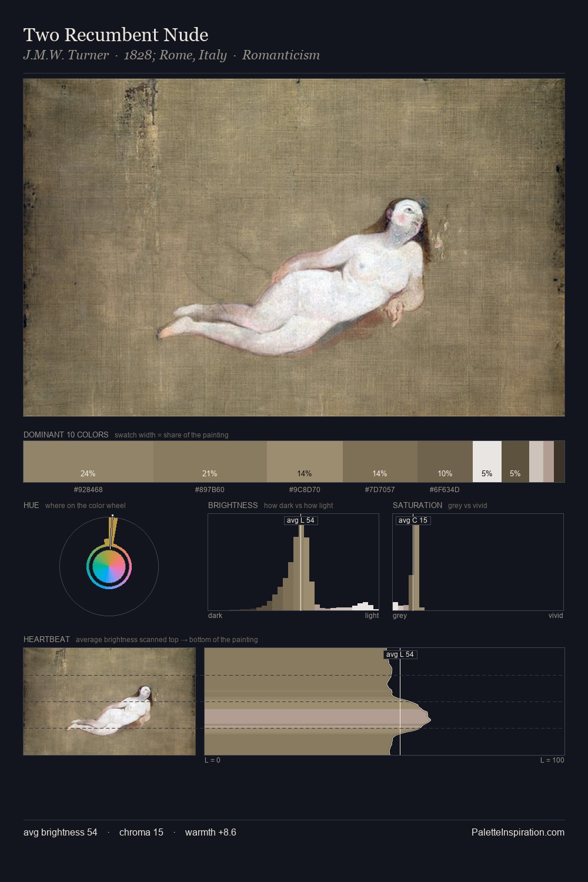Click the 'dark' brightness axis label
The width and height of the screenshot is (588, 882).
coord(215,616)
